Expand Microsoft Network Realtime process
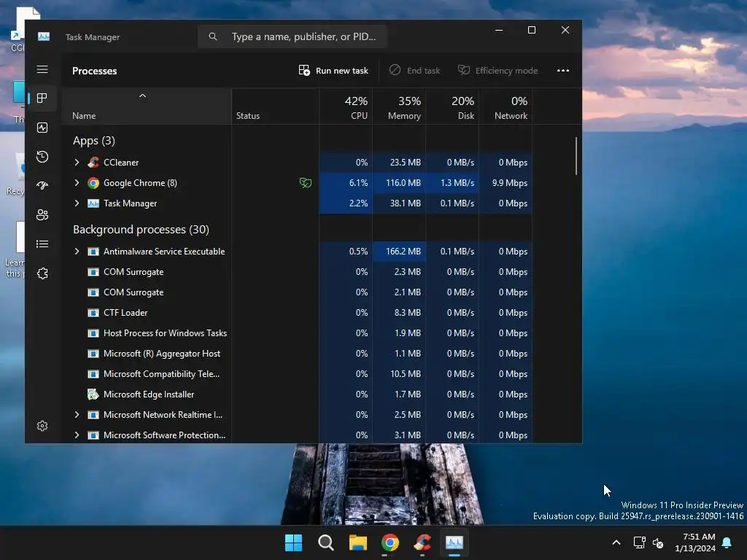 tap(77, 415)
